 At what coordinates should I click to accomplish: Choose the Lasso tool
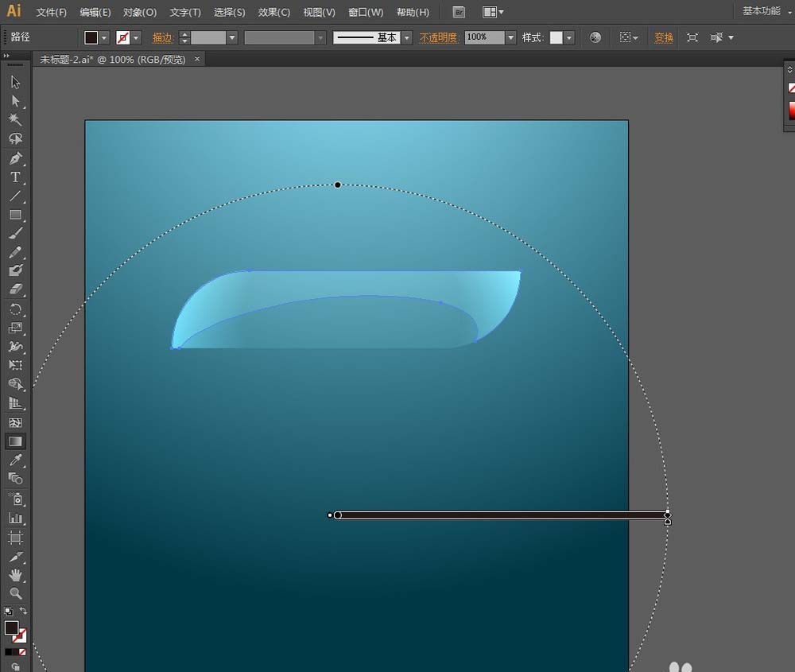[15, 138]
